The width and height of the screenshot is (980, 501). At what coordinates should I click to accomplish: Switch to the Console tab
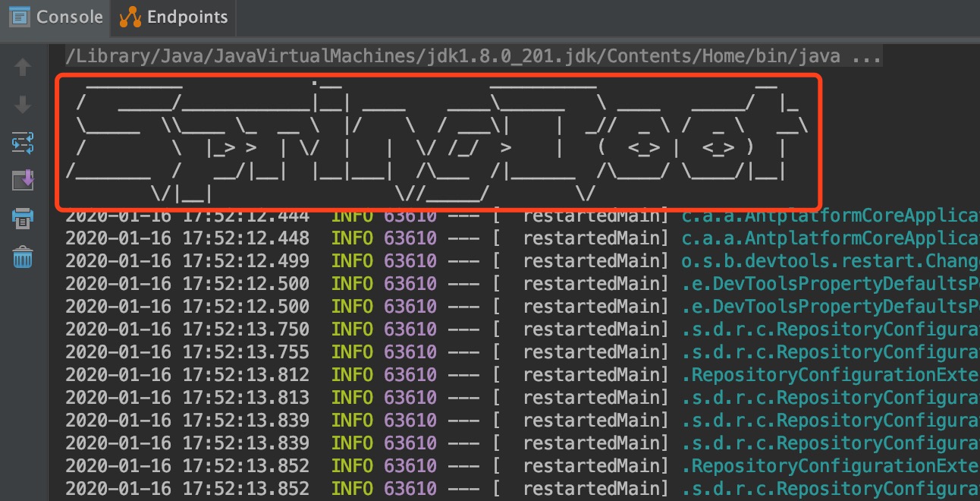(x=55, y=17)
